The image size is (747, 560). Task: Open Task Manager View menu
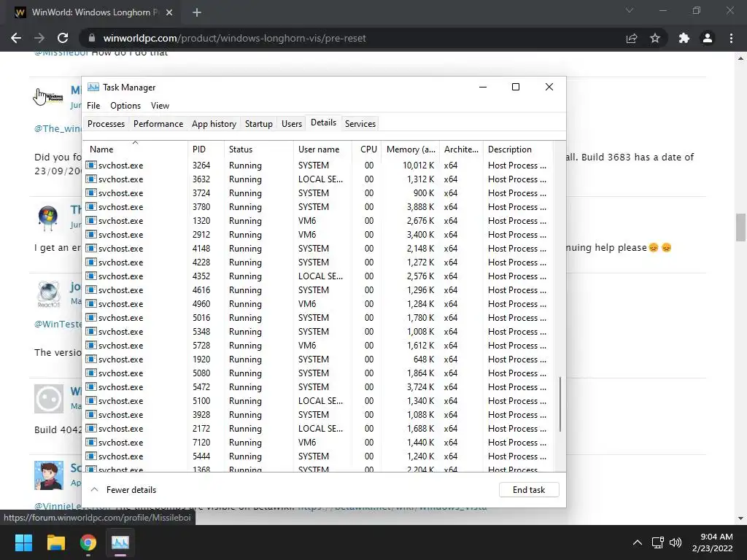[160, 106]
